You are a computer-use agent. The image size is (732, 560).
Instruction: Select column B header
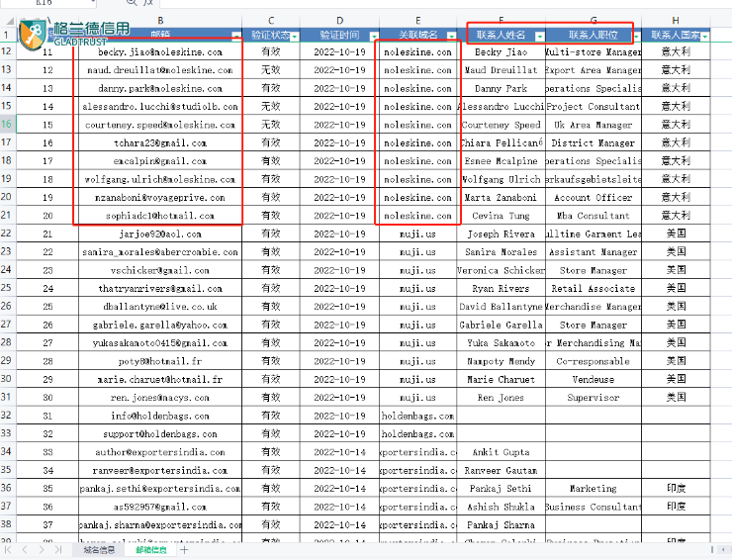point(160,21)
